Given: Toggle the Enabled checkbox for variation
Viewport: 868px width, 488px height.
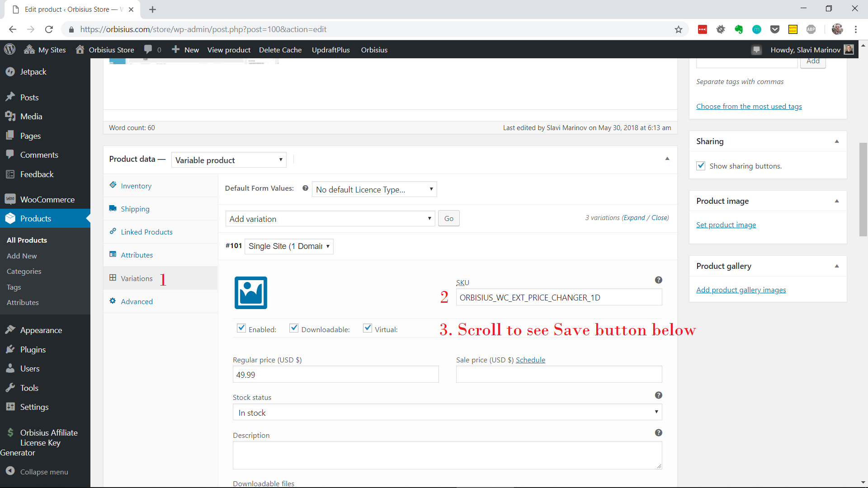Looking at the screenshot, I should click(x=242, y=328).
